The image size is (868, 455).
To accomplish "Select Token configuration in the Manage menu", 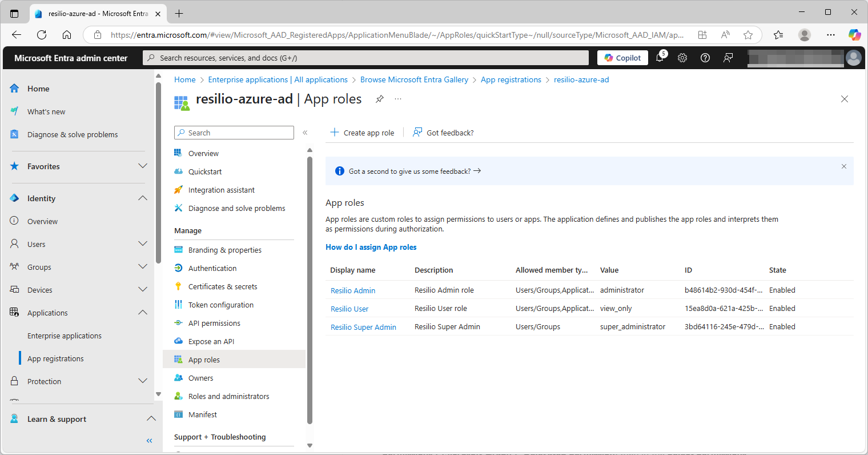I will click(x=220, y=305).
